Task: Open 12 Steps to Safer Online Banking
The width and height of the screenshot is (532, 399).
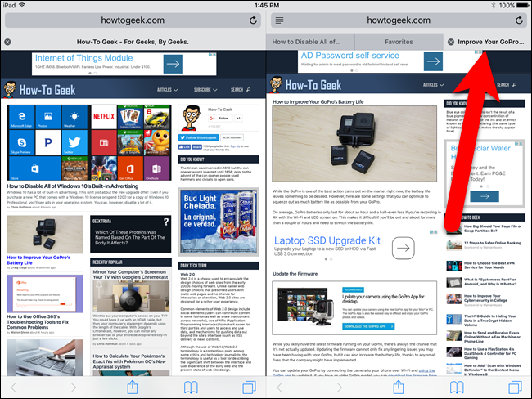Action: pos(492,243)
